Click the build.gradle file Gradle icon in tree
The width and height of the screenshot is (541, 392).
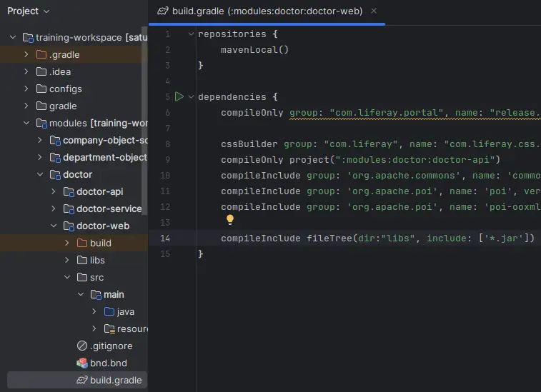81,380
